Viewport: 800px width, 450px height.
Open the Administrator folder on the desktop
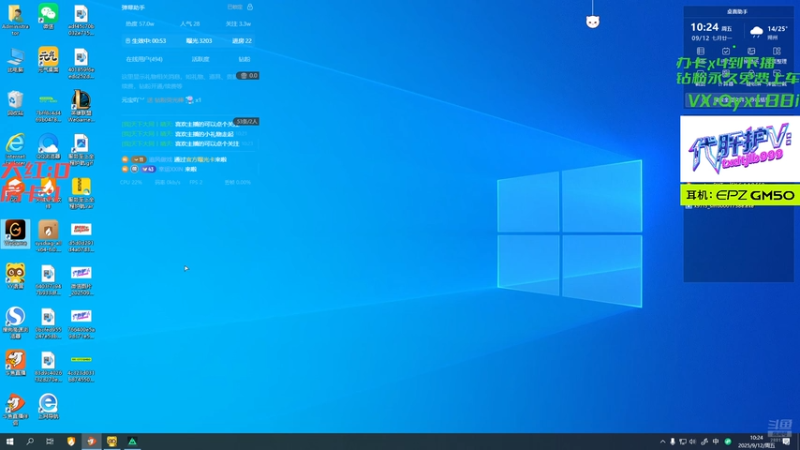click(x=15, y=19)
